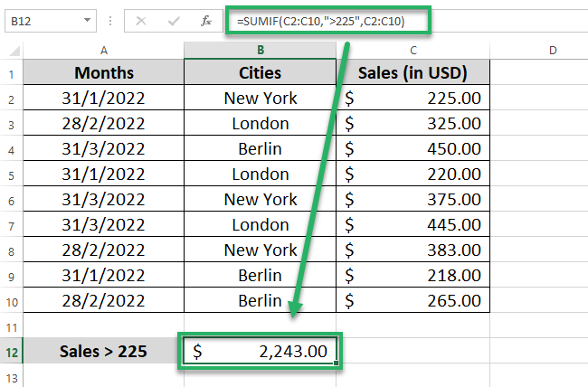Select row 1 header
This screenshot has height=387, width=588.
(x=11, y=74)
